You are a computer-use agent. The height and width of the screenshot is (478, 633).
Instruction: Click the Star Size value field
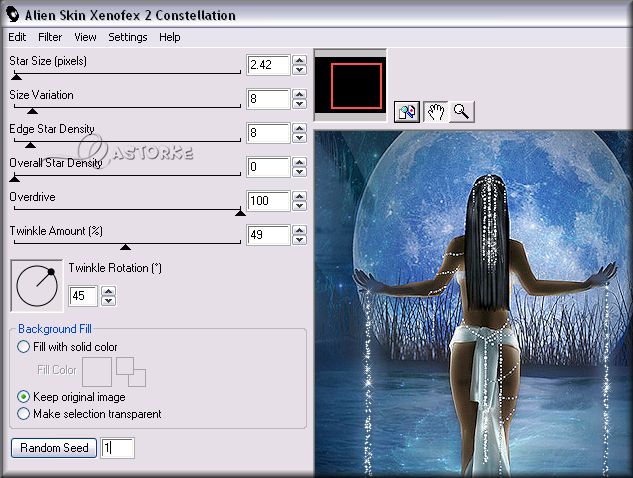268,65
